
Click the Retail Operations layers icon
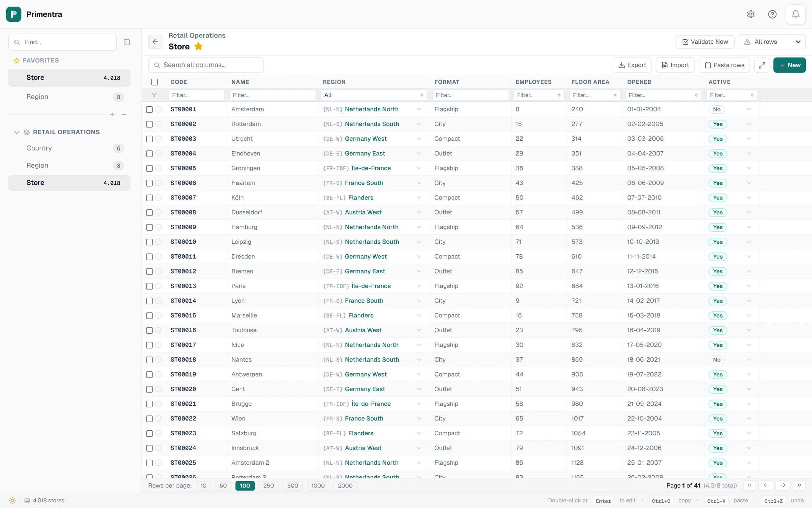(x=26, y=132)
